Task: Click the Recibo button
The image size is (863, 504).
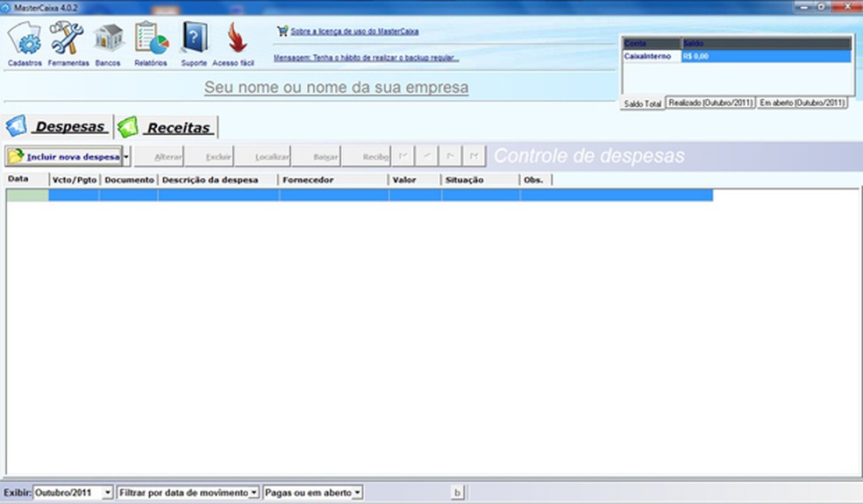Action: point(366,156)
